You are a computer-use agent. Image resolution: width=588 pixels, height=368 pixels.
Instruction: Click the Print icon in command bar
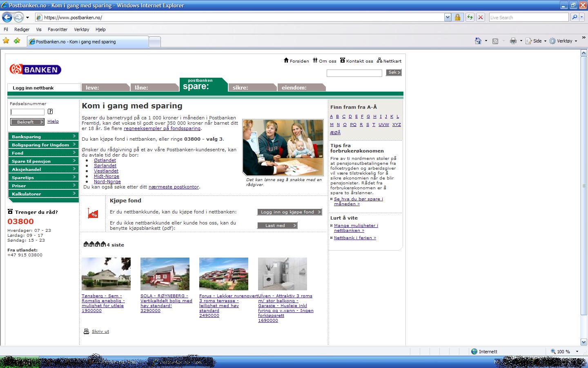[x=513, y=41]
